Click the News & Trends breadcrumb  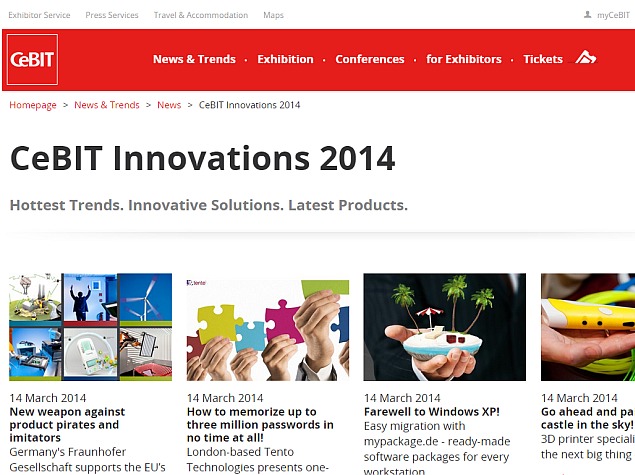(107, 105)
